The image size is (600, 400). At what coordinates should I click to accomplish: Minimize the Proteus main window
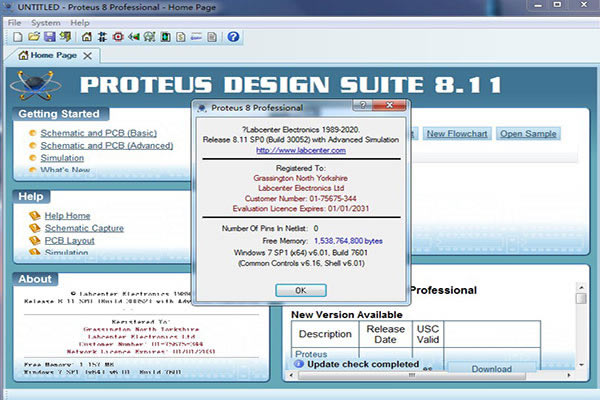coord(538,5)
